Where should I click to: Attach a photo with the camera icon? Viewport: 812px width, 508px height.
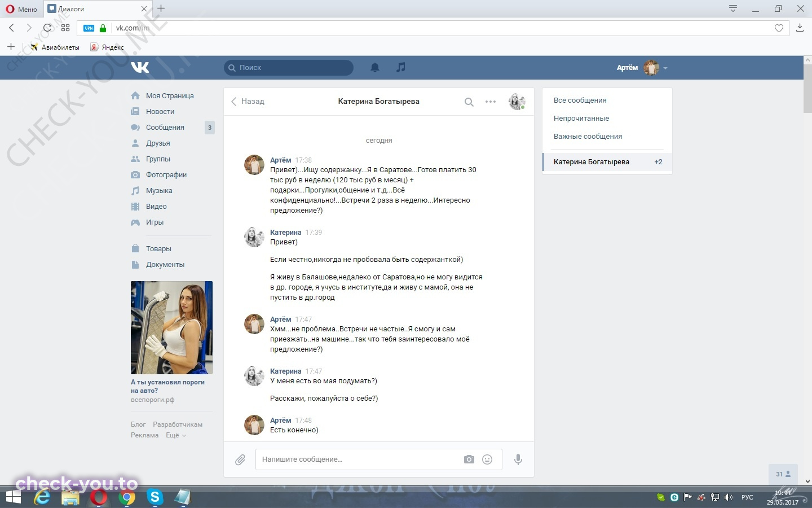(469, 459)
